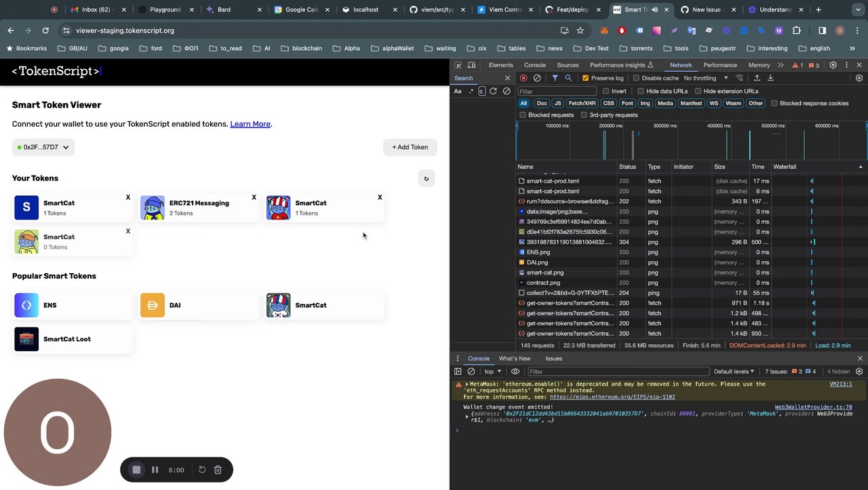The image size is (868, 490).
Task: Sort requests by the Waterfall column
Action: pyautogui.click(x=818, y=167)
